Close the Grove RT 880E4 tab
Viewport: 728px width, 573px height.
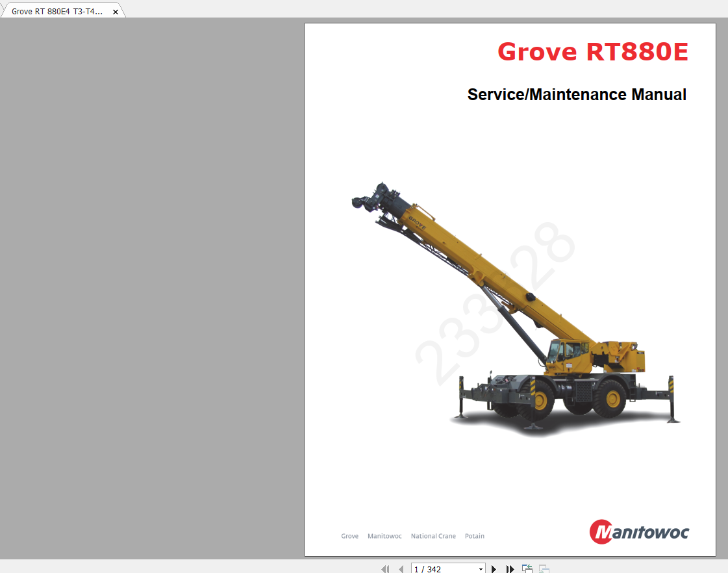[x=116, y=12]
